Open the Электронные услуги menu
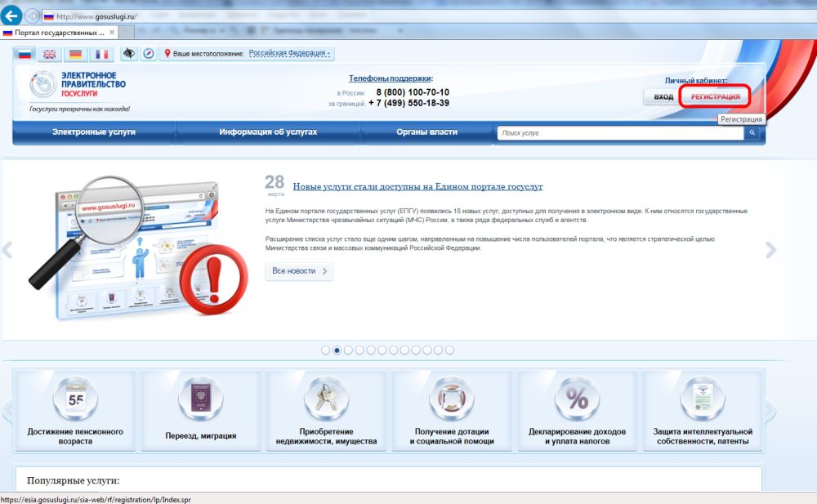 [94, 132]
